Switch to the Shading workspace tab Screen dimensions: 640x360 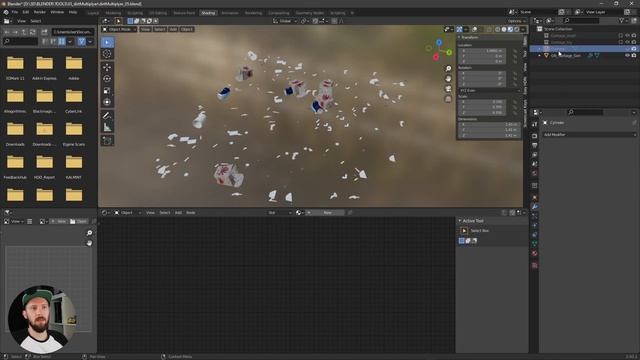(x=208, y=13)
